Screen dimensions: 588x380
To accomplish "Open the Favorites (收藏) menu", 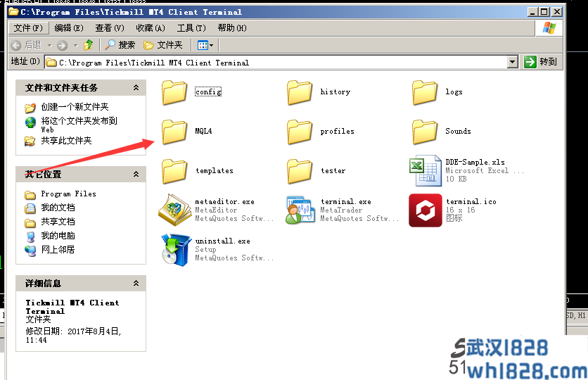I will 151,28.
